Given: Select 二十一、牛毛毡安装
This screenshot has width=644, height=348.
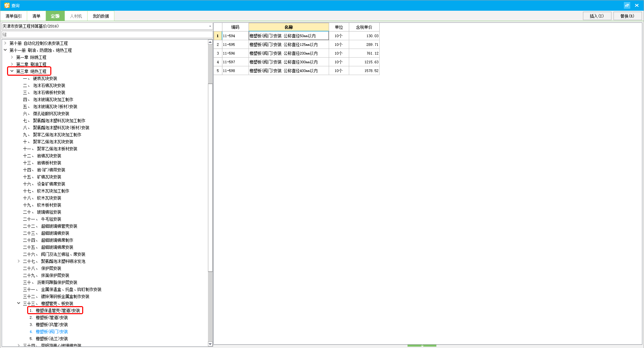Looking at the screenshot, I should click(x=42, y=219).
